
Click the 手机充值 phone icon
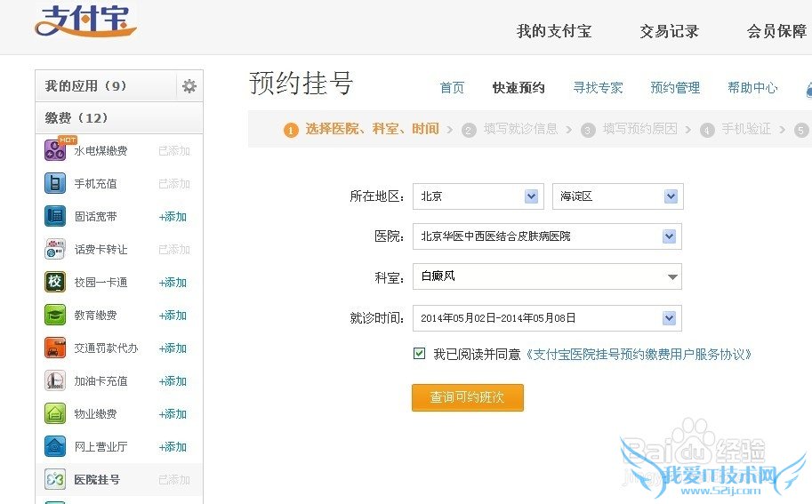(x=55, y=183)
